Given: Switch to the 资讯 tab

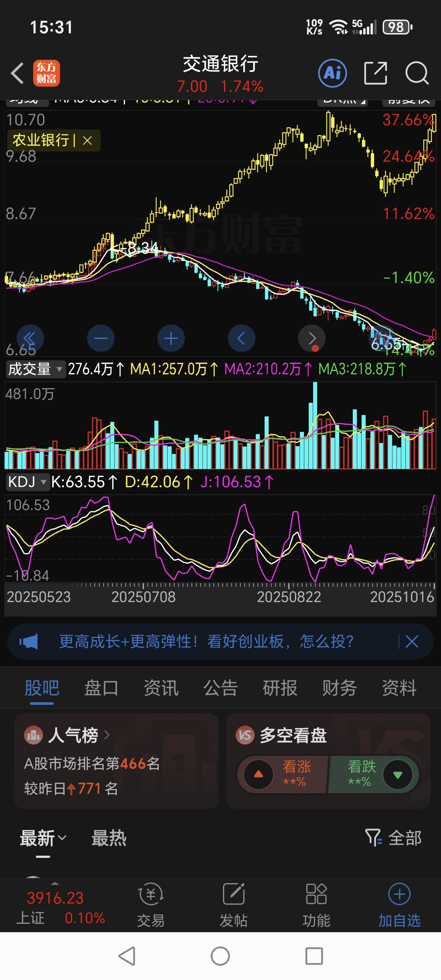Looking at the screenshot, I should click(x=161, y=688).
